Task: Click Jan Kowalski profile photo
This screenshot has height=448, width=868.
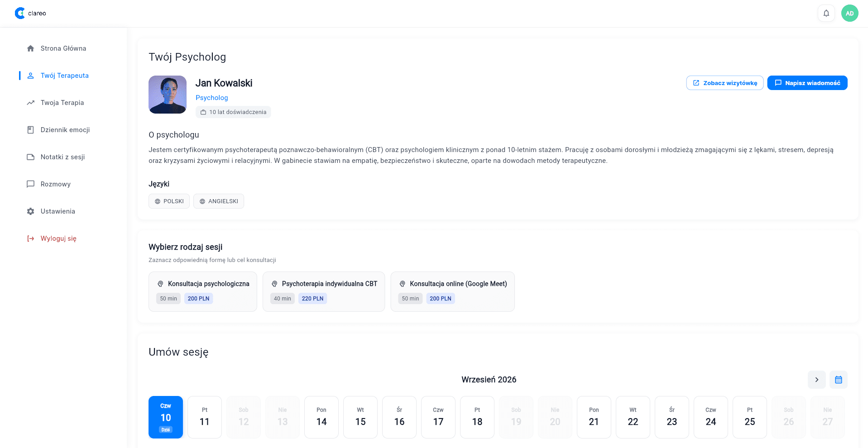Action: tap(168, 95)
